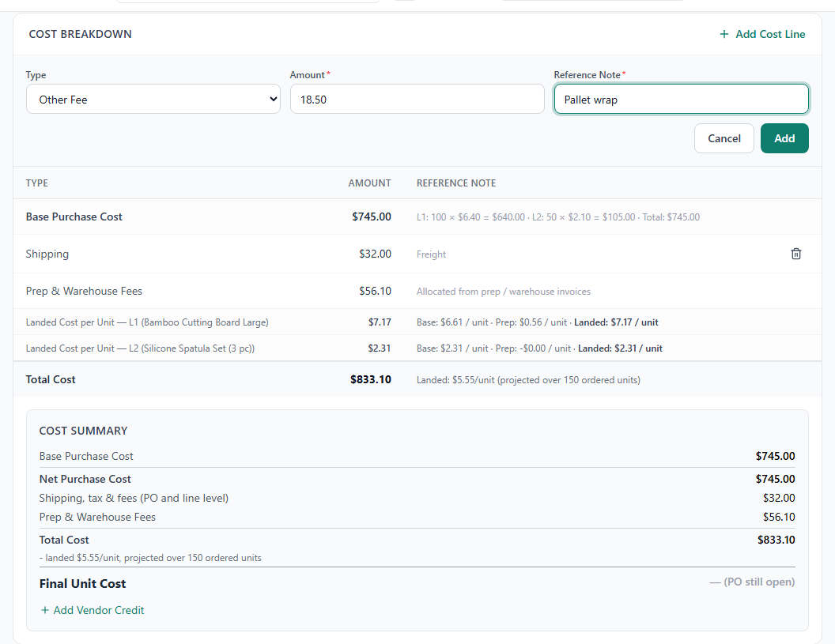This screenshot has width=835, height=644.
Task: Click Net Purchase Cost in summary
Action: 85,479
